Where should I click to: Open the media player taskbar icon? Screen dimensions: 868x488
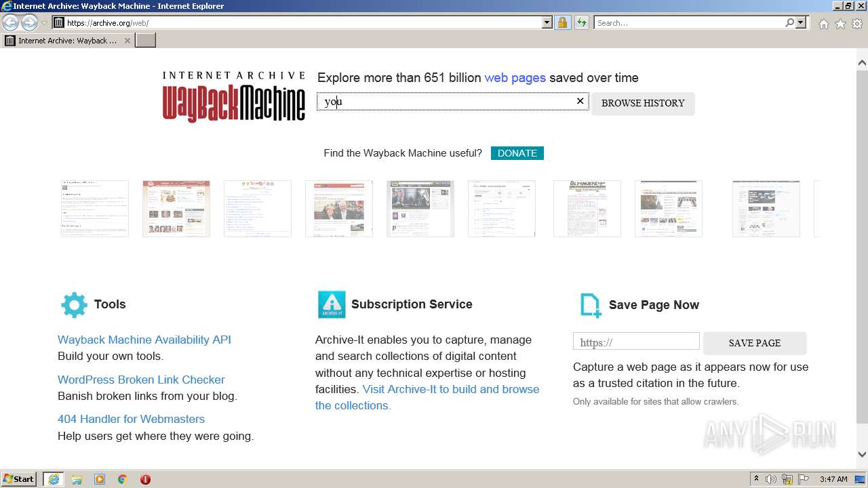pyautogui.click(x=100, y=479)
